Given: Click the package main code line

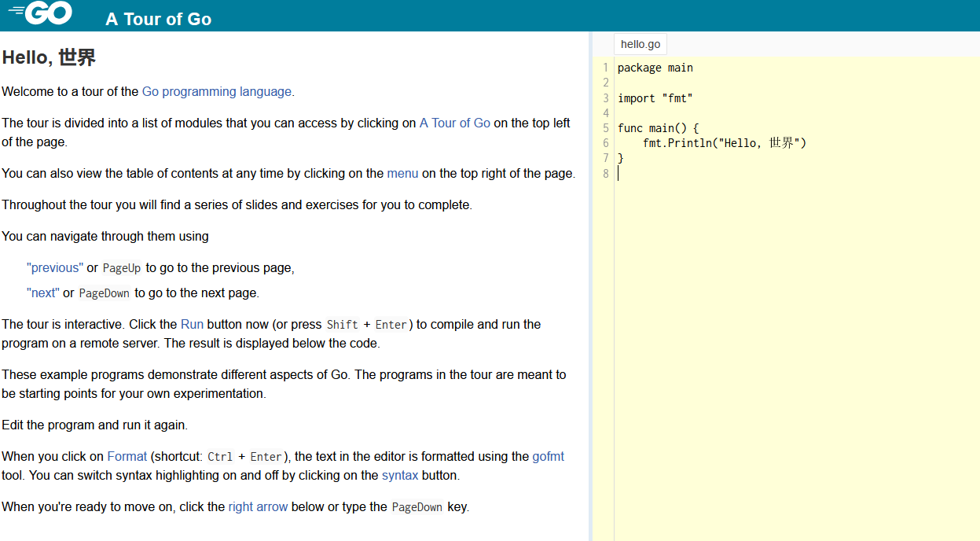Looking at the screenshot, I should [x=655, y=68].
